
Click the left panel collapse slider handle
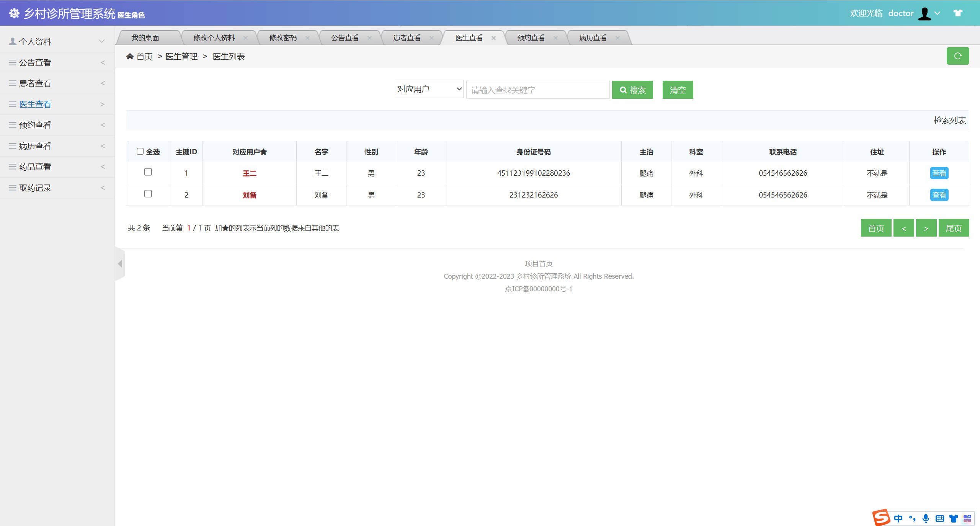(120, 264)
